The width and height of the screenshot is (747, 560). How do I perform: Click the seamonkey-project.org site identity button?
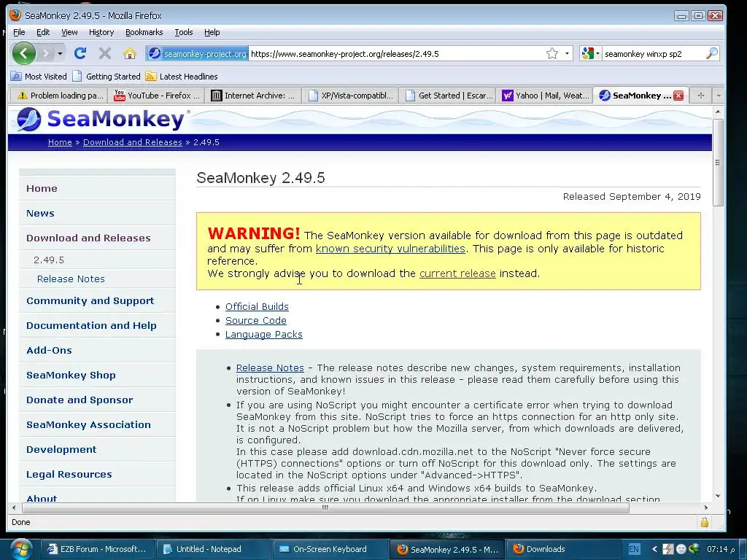coord(197,53)
